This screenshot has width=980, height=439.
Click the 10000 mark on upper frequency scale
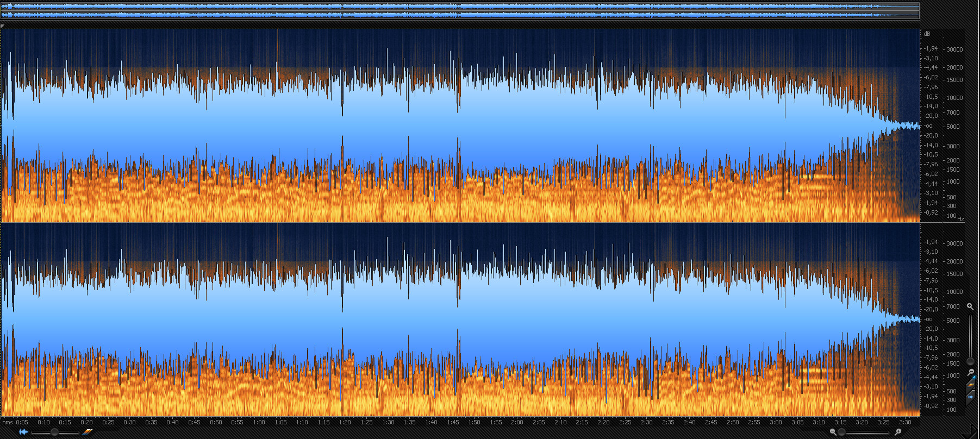coord(954,98)
